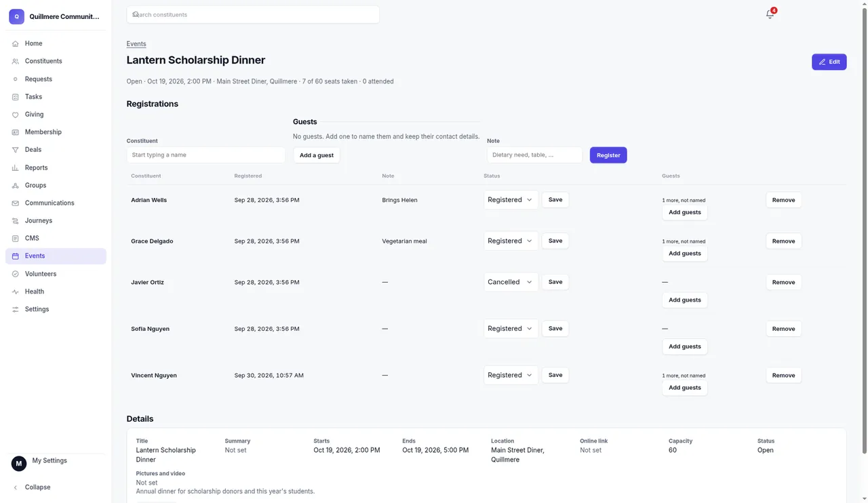The height and width of the screenshot is (503, 868).
Task: Click the Add a guest button
Action: (317, 155)
